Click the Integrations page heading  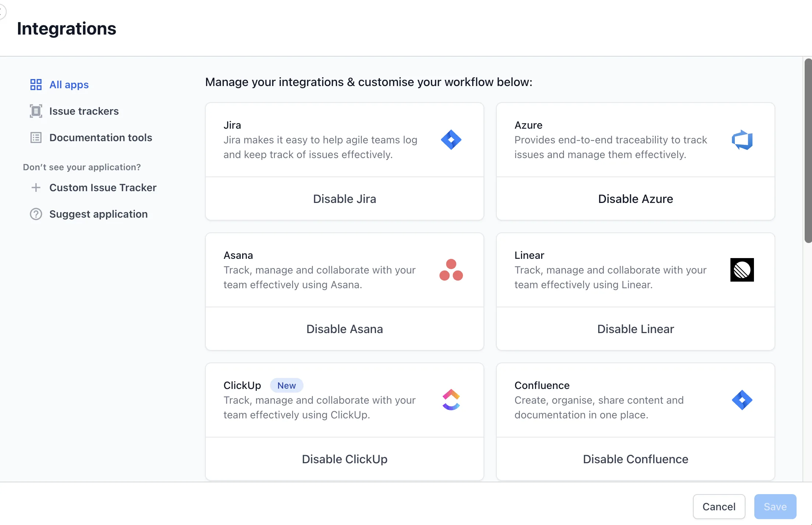click(67, 28)
